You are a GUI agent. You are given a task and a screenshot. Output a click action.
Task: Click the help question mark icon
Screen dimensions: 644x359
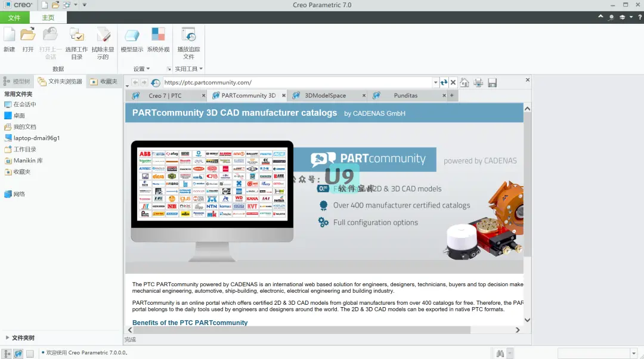640,17
